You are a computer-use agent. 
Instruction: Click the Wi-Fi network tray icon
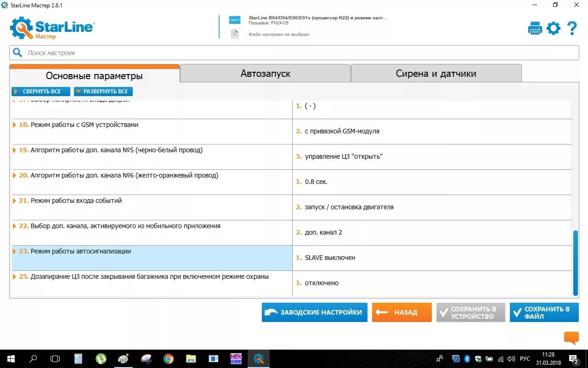pos(501,359)
